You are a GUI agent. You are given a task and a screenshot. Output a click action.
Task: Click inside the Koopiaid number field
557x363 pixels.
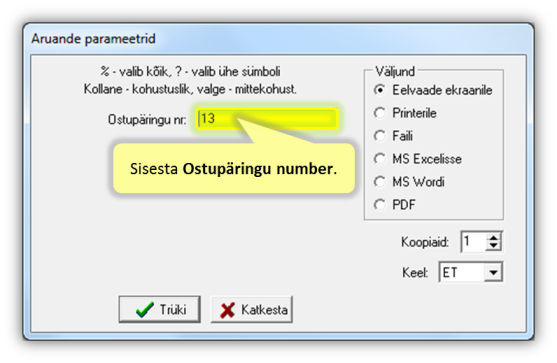tap(474, 242)
